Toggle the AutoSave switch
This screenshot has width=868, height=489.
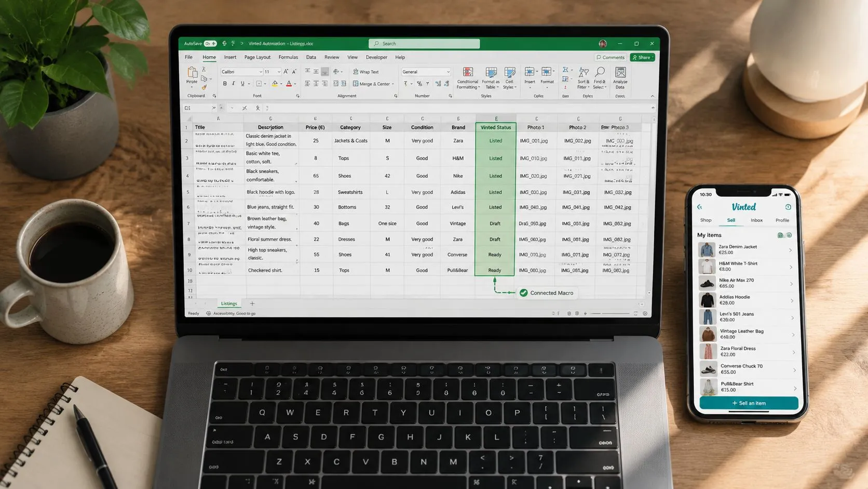[x=210, y=44]
